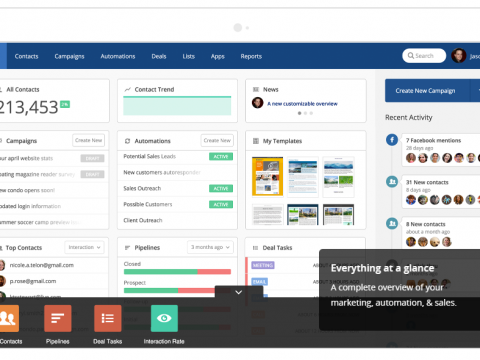Screen dimensions: 480x360
Task: Click the Pipelines header icon
Action: coord(127,248)
